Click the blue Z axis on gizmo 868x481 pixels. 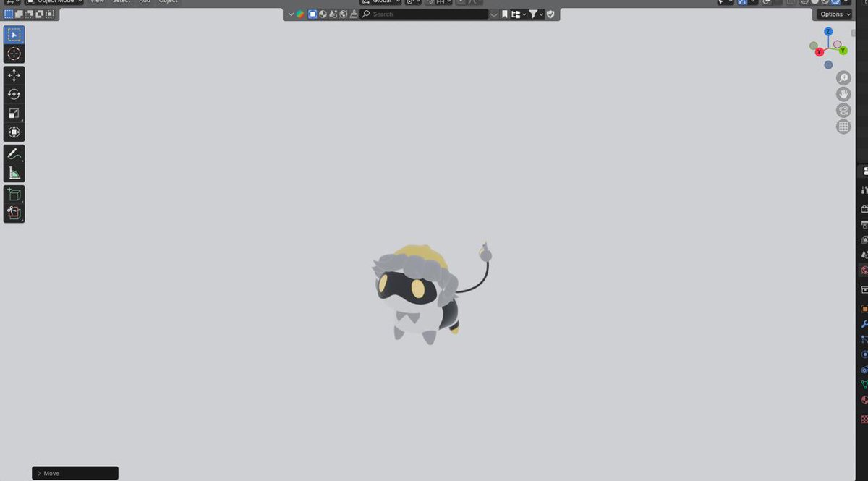coord(828,32)
